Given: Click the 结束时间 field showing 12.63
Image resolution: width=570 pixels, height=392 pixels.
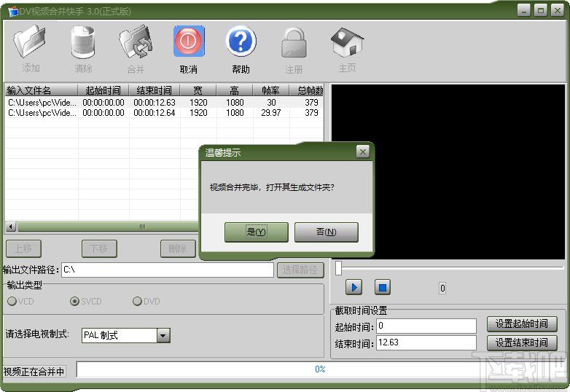Looking at the screenshot, I should click(426, 342).
